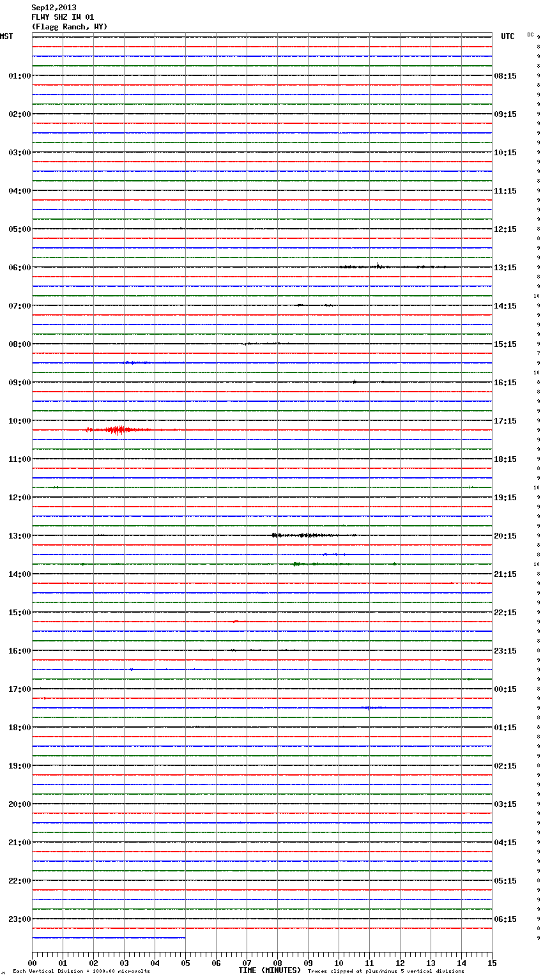This screenshot has width=543, height=980.
Task: Click the 21:00 MST time label
Action: [x=20, y=843]
